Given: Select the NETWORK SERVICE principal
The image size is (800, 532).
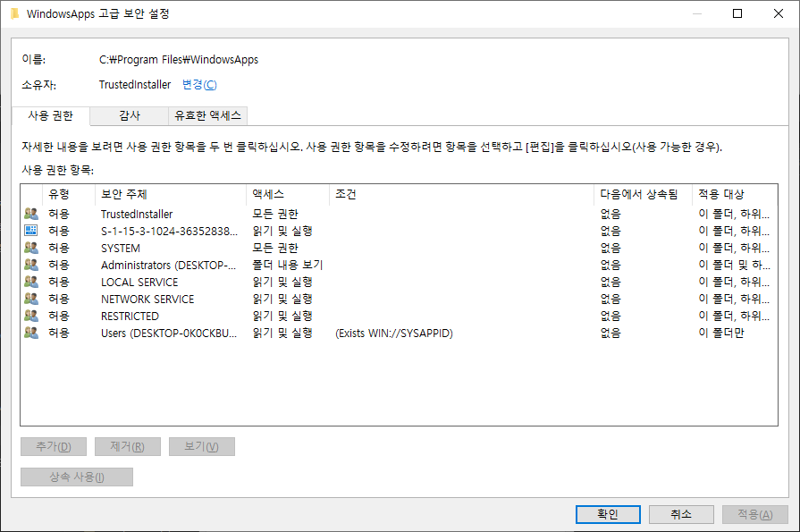Looking at the screenshot, I should 147,299.
